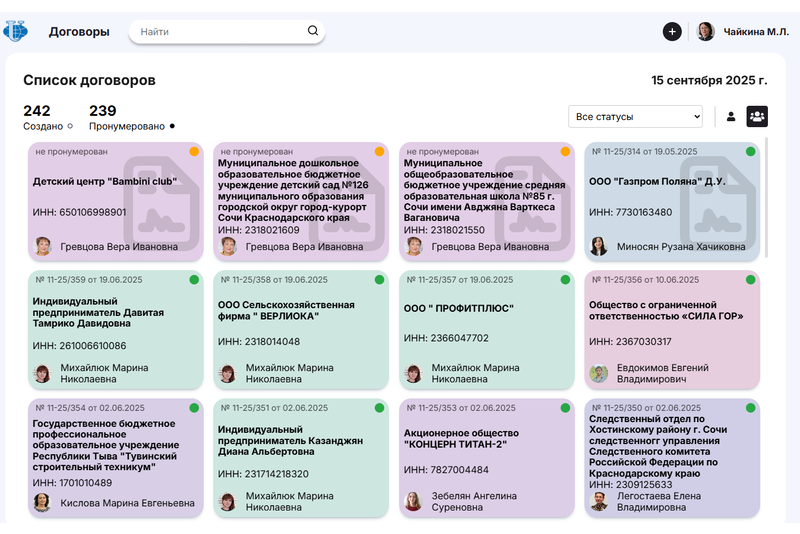Click orange status dot on Bambini club card

tap(194, 151)
